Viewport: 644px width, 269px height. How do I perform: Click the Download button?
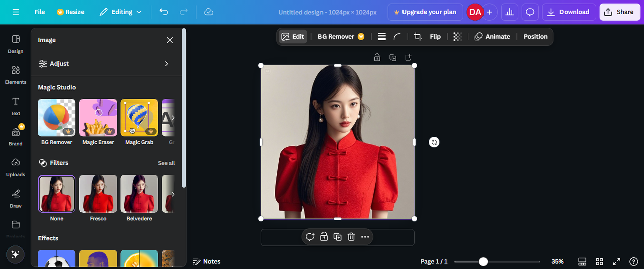point(569,12)
